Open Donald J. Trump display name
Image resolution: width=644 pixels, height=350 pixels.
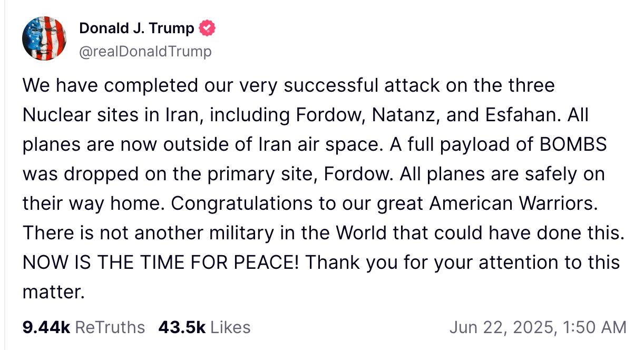coord(136,28)
